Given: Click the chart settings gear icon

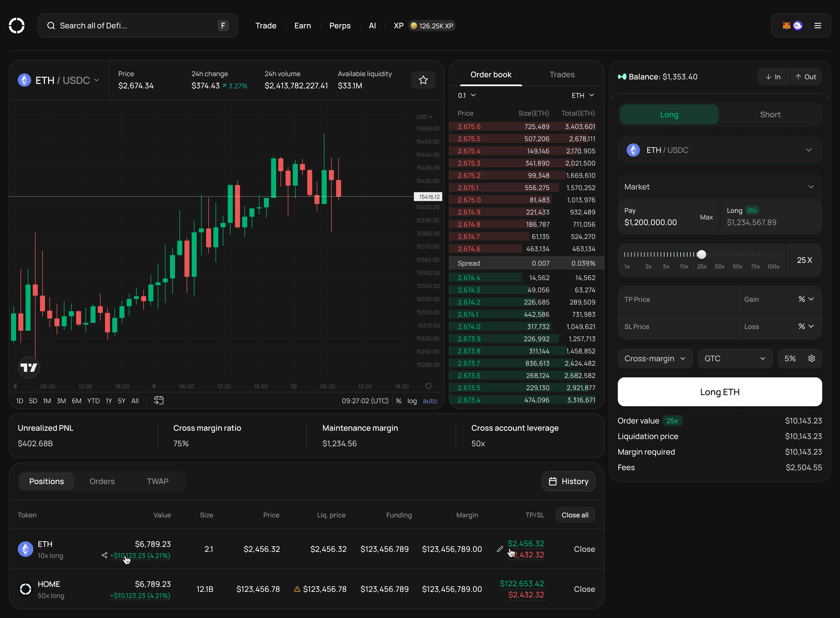Looking at the screenshot, I should [429, 386].
